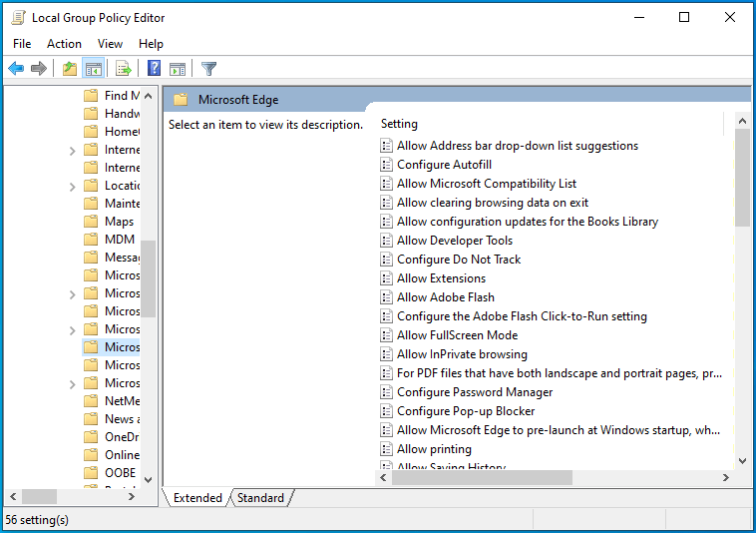The image size is (756, 533).
Task: Click the folder icon beside OneDr
Action: [91, 437]
